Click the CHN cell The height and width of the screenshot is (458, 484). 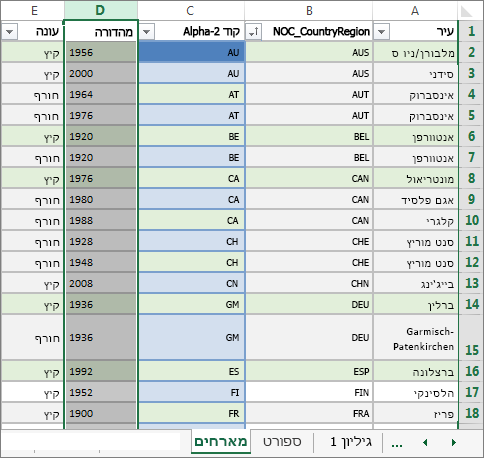point(309,283)
